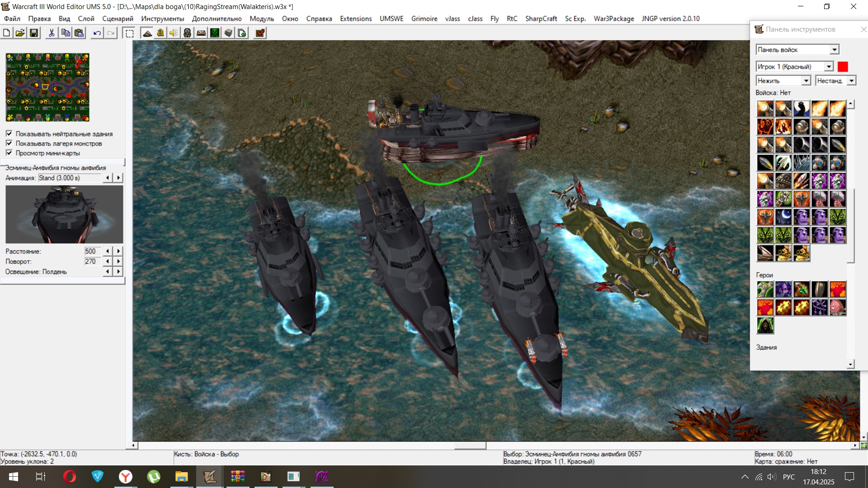Open the 'Игрок 1 (Красный)' player dropdown

coord(829,66)
